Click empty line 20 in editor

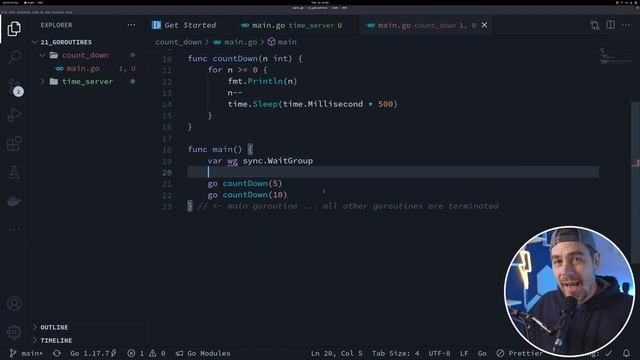pos(393,172)
